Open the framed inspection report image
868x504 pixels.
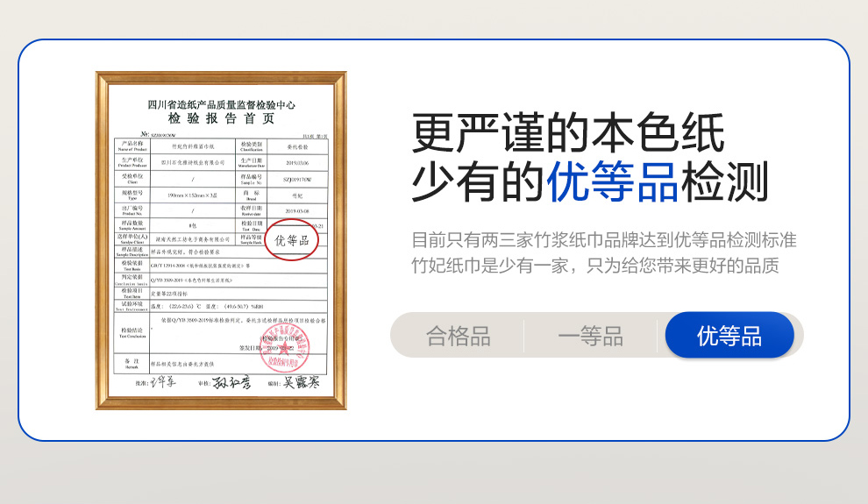pyautogui.click(x=221, y=241)
